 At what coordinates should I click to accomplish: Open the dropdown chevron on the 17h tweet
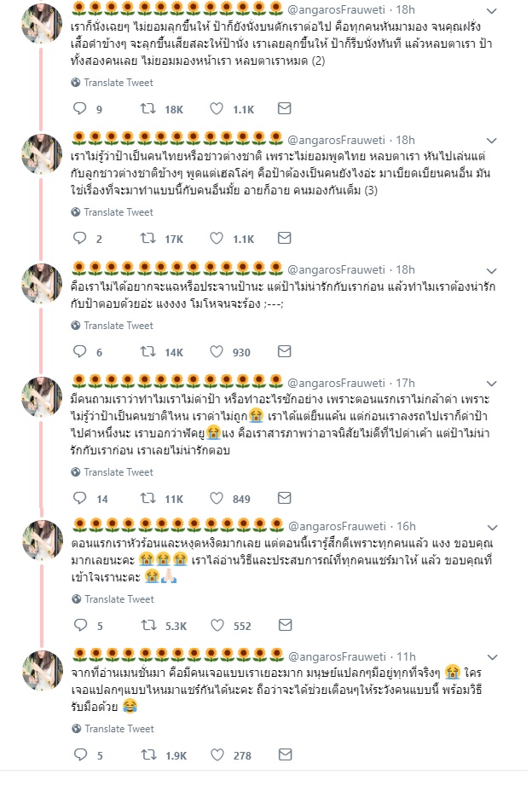492,384
